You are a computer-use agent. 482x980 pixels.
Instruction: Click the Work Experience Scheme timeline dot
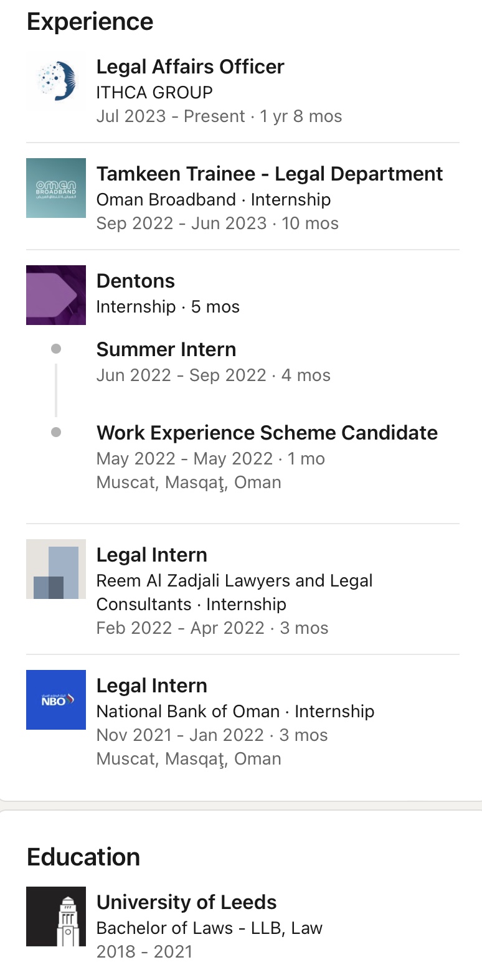[x=56, y=432]
